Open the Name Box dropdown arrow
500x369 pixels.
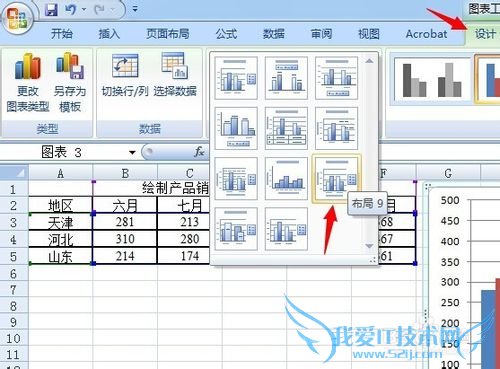(132, 153)
